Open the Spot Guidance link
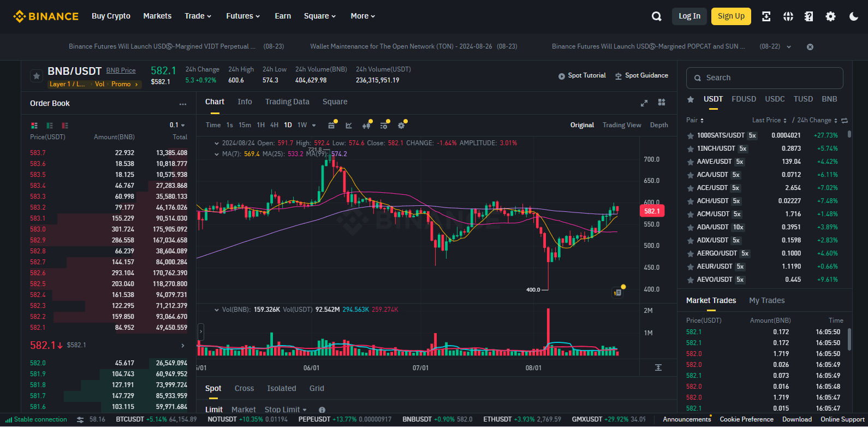This screenshot has height=427, width=868. [641, 75]
